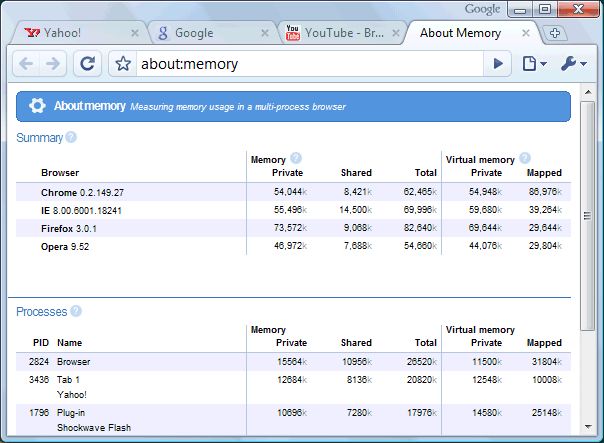Viewport: 604px width, 443px height.
Task: Bookmark this page with the star
Action: click(123, 64)
